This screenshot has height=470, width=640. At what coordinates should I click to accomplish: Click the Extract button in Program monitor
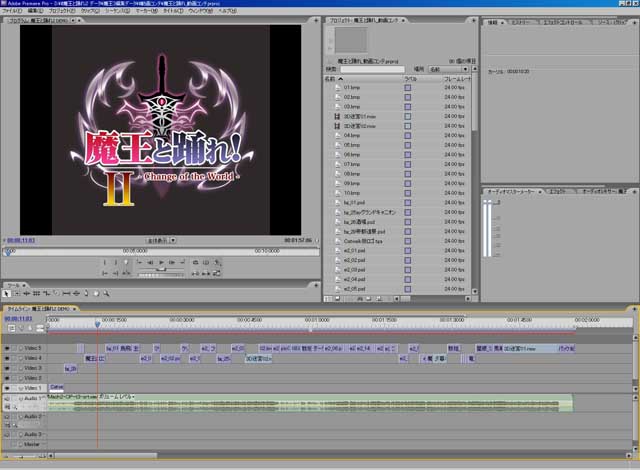(206, 273)
